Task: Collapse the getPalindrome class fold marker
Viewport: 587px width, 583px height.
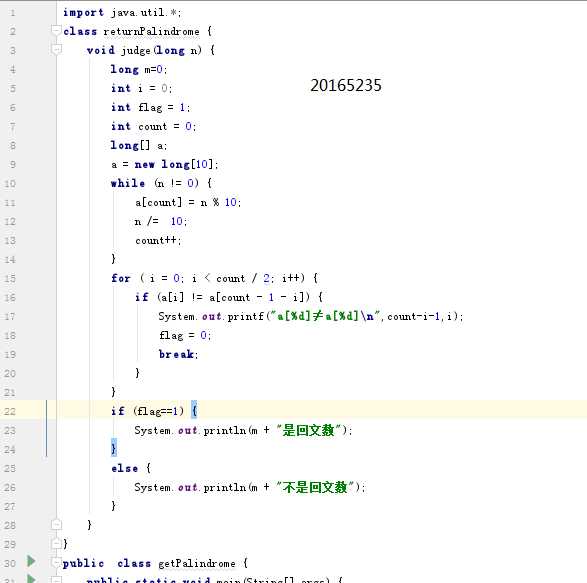Action: coord(56,562)
